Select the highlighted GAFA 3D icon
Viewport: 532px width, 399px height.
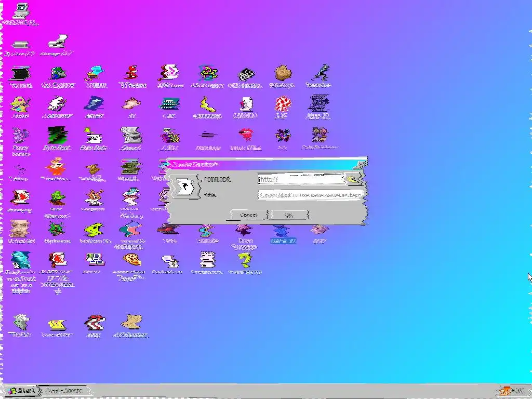coord(282,231)
